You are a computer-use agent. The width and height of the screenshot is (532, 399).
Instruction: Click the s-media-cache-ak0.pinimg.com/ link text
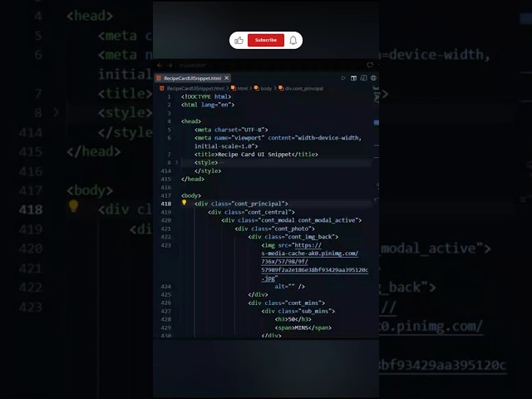click(310, 254)
